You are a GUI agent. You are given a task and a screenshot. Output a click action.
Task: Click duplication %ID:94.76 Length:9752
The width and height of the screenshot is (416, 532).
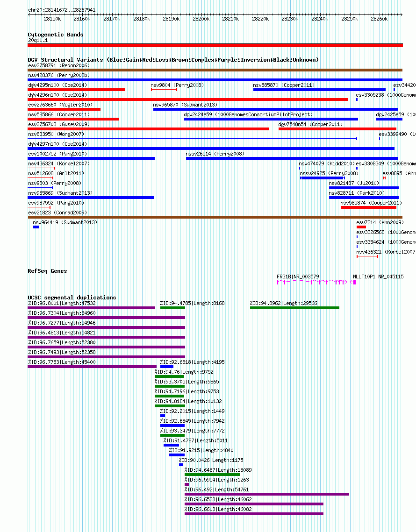(170, 376)
